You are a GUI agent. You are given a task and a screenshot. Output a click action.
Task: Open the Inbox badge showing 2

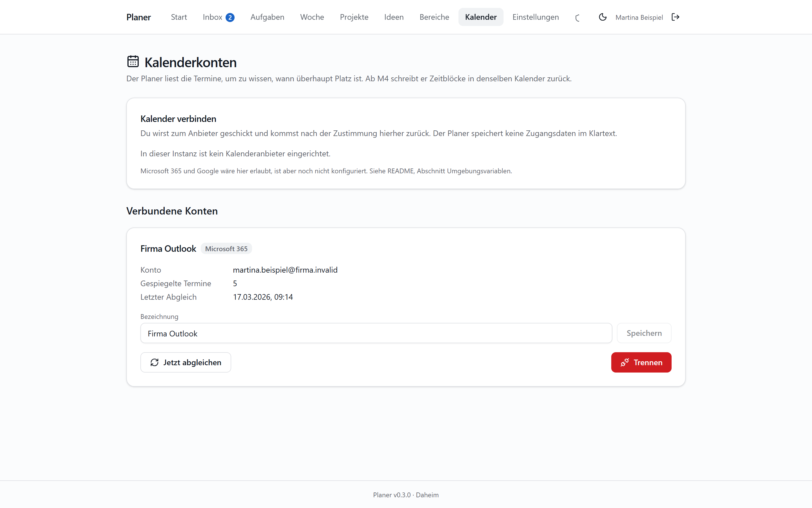(x=230, y=17)
